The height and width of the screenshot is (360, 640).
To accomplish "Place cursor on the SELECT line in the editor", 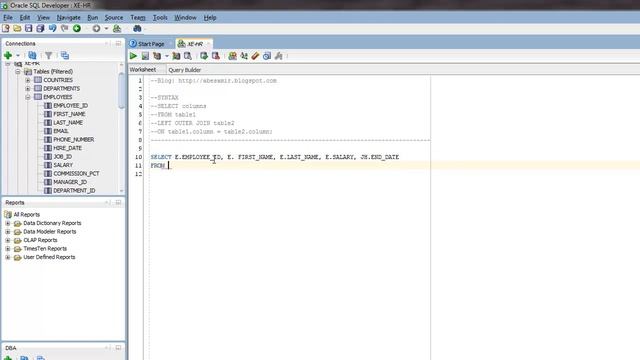I will click(x=274, y=157).
